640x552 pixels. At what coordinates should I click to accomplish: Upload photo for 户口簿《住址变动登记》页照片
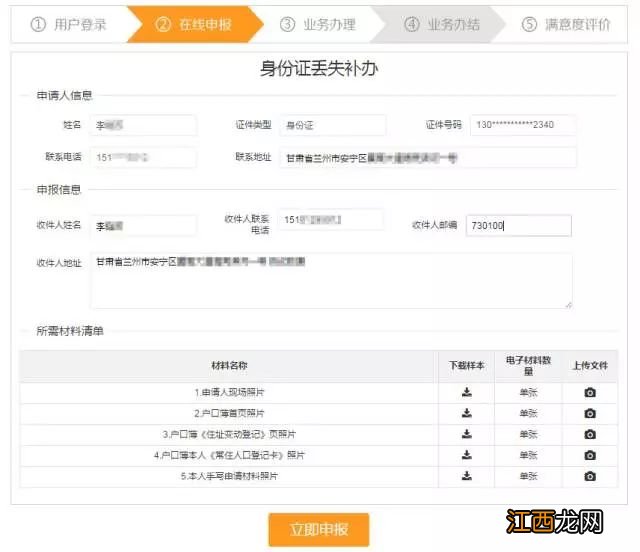point(590,434)
